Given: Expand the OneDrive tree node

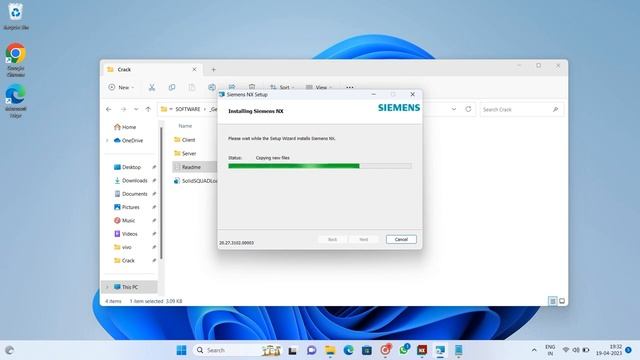Looking at the screenshot, I should (x=107, y=140).
